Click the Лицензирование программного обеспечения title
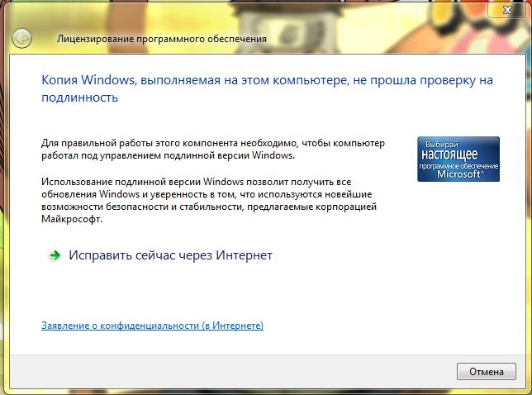 [x=162, y=39]
